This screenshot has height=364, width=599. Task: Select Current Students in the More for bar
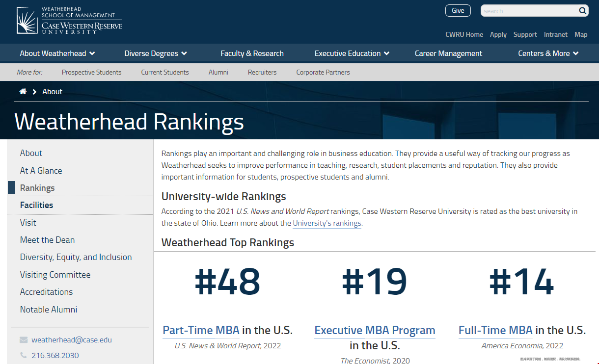pyautogui.click(x=165, y=72)
